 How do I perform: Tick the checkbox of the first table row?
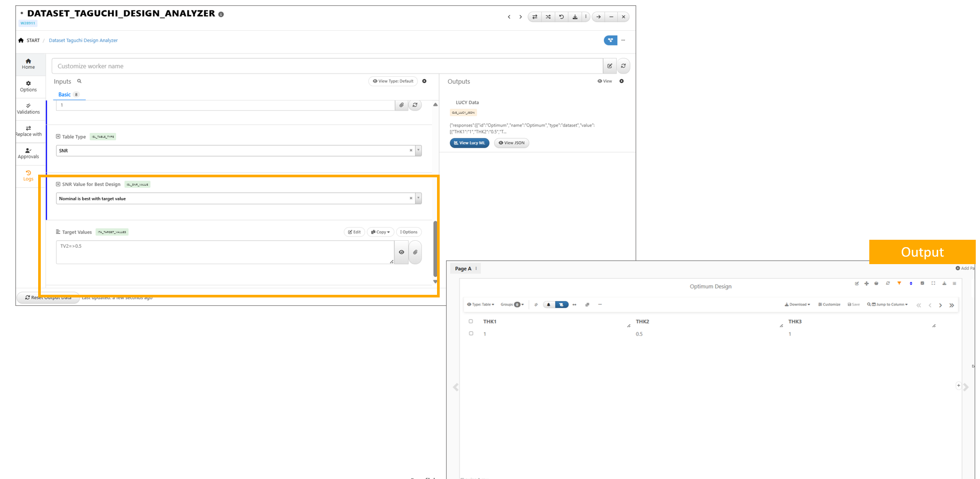470,334
